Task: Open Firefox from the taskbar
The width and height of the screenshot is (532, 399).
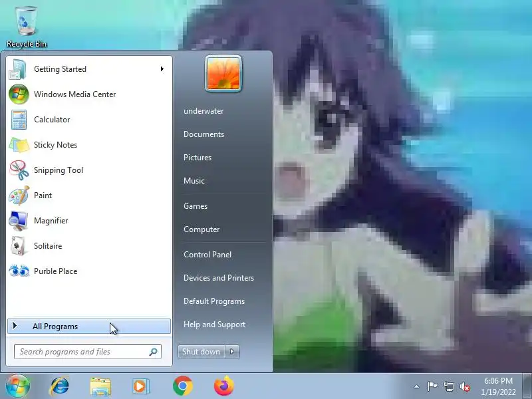Action: 224,386
